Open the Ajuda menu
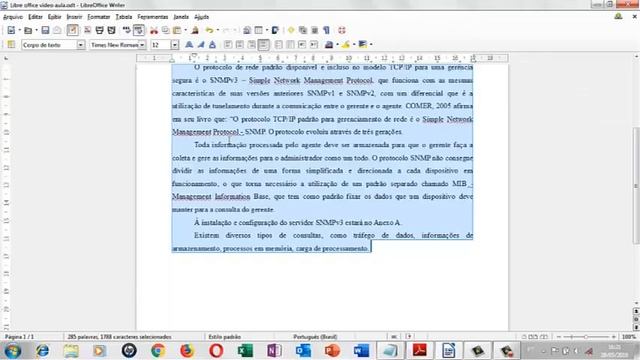This screenshot has height=360, width=640. 202,17
